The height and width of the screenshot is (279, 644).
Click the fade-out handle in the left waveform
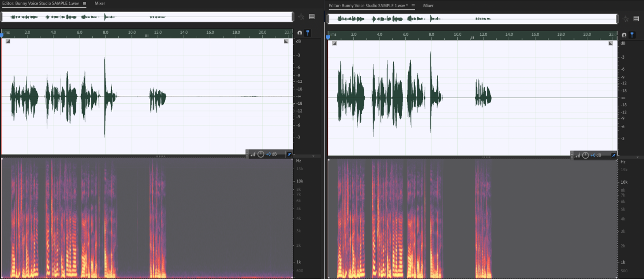[286, 41]
